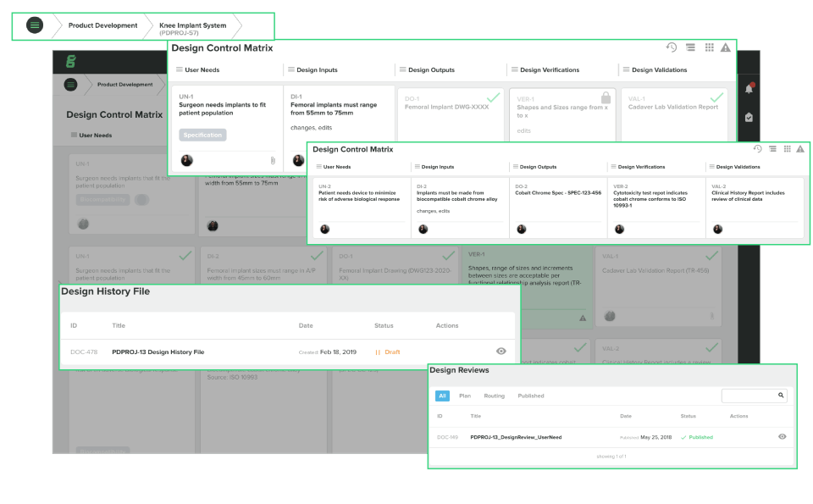Click the user avatar on UN-1 specification card
This screenshot has height=504, width=813.
click(x=186, y=160)
